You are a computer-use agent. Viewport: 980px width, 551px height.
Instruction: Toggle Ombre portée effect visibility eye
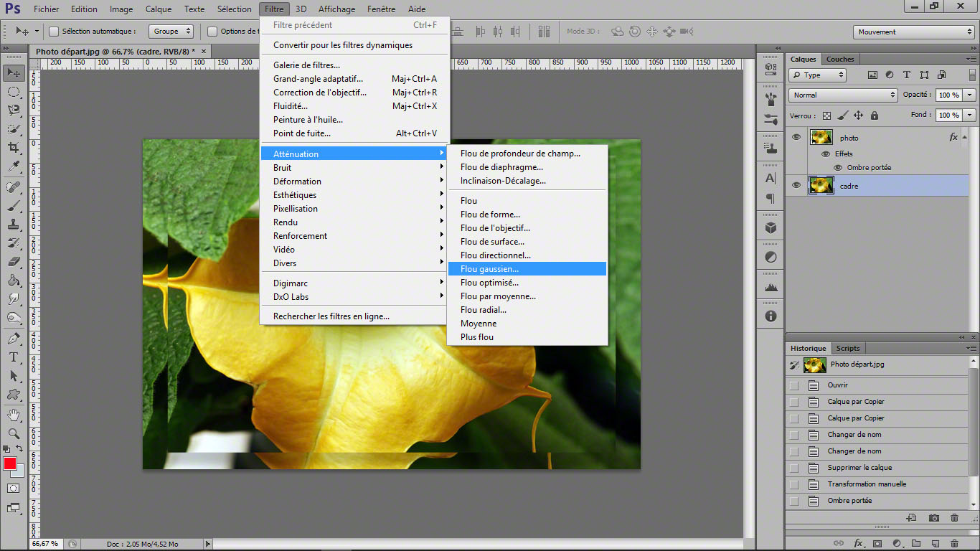(x=837, y=167)
